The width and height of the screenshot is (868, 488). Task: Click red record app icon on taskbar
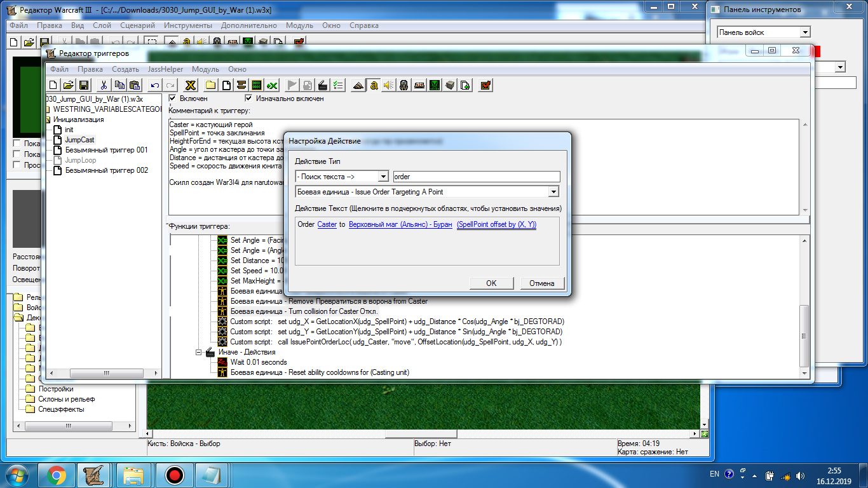tap(173, 475)
